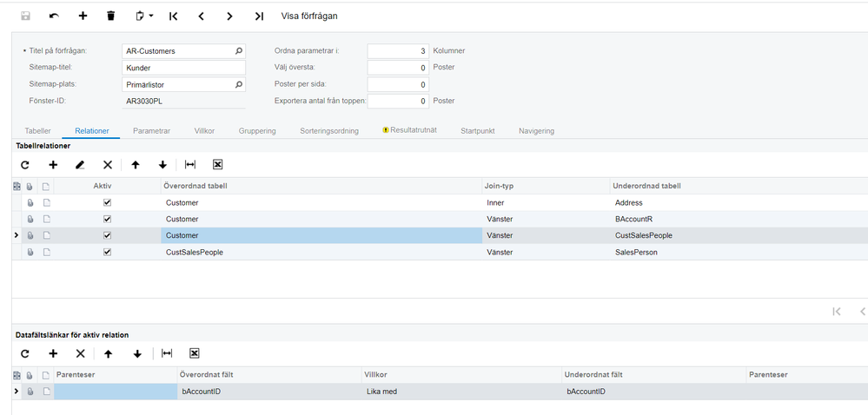Refresh the Tabellrelationer grid
The height and width of the screenshot is (415, 868).
coord(25,164)
